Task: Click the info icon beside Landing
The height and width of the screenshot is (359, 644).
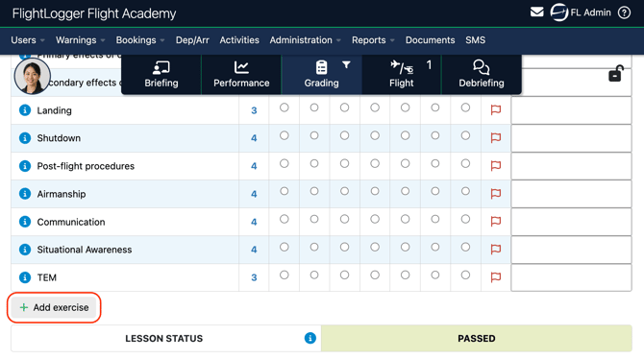Action: (25, 110)
